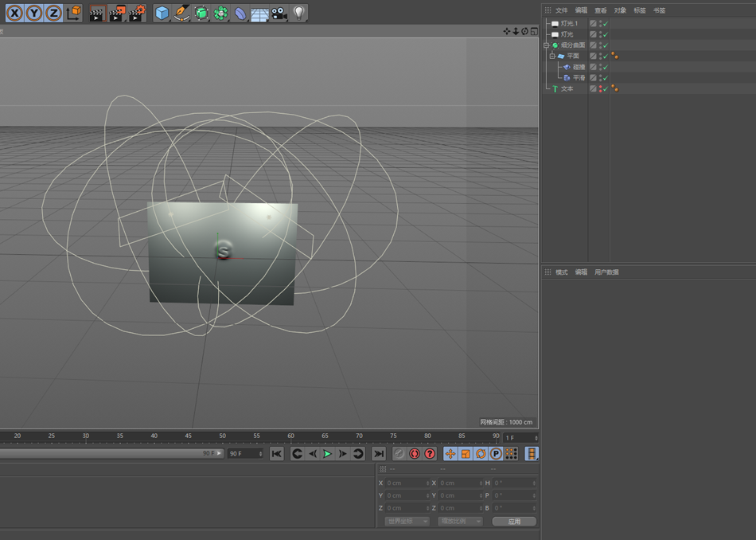756x540 pixels.
Task: Collapse the 细分曲面 object tree
Action: pyautogui.click(x=546, y=45)
